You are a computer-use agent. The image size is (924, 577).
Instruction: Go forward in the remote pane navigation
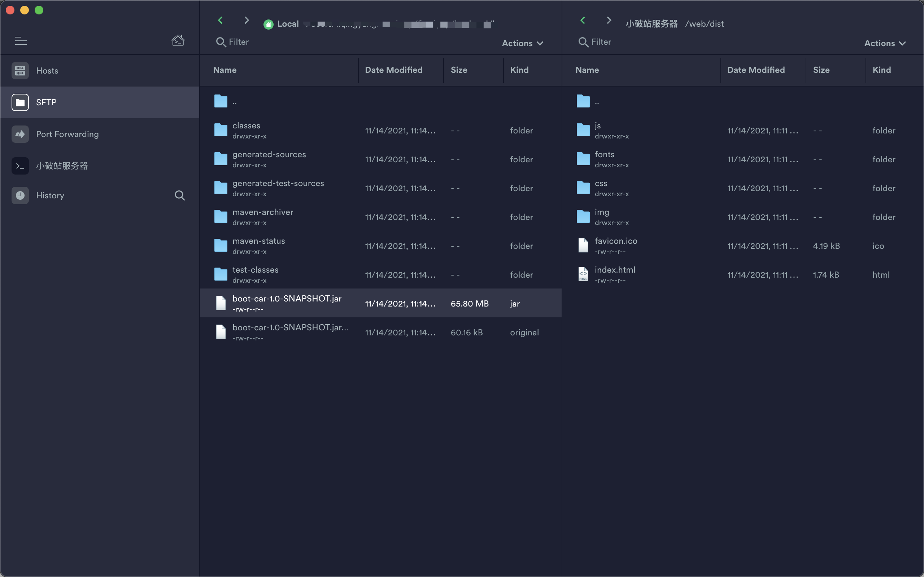point(609,20)
